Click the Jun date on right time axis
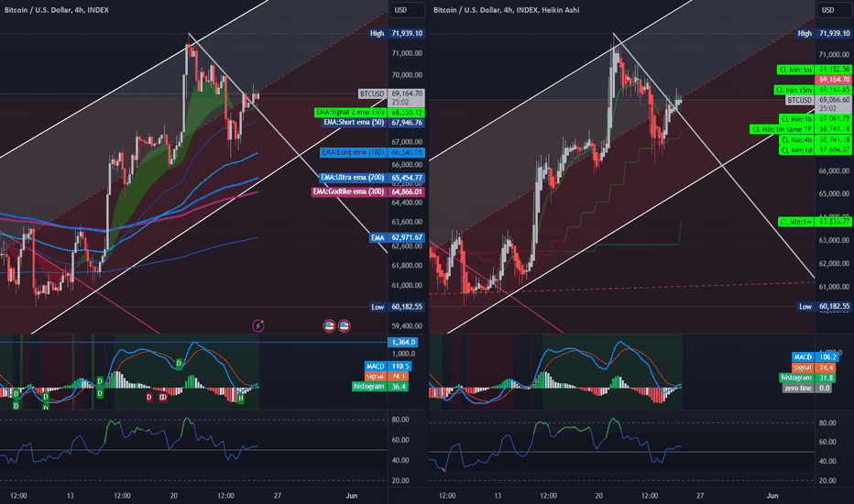 [772, 496]
